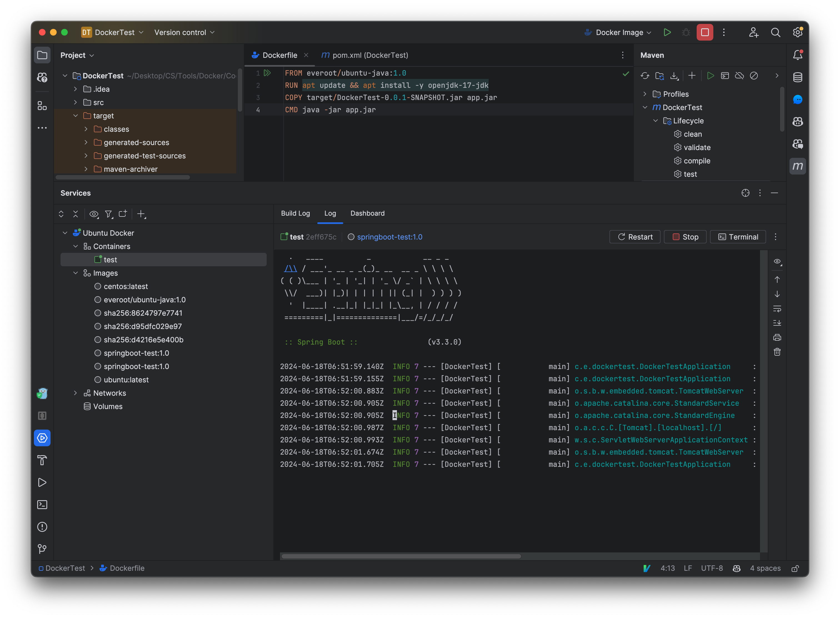Click the Project tree horizontal scrollbar
Image resolution: width=840 pixels, height=618 pixels.
point(123,177)
